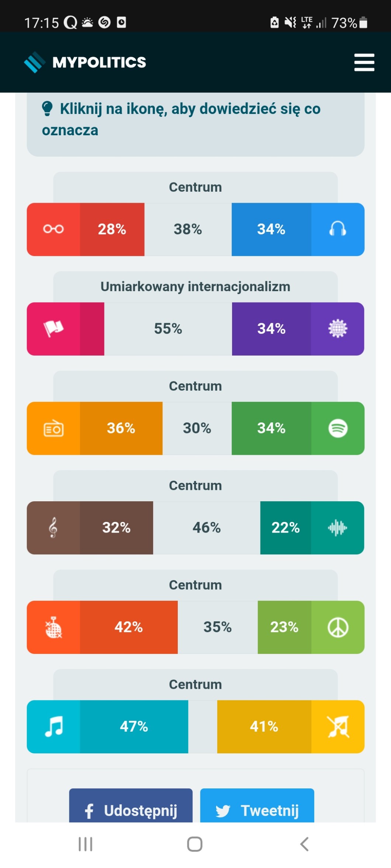Image resolution: width=391 pixels, height=868 pixels.
Task: Tap the Android back arrow
Action: [304, 844]
